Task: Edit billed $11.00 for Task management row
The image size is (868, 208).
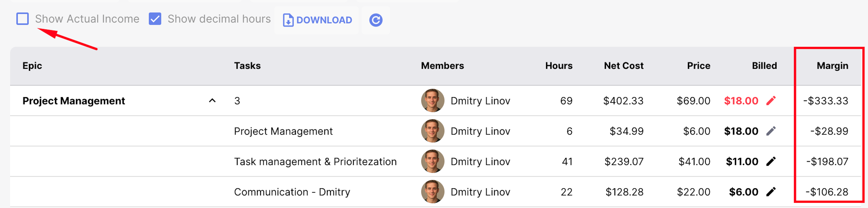Action: (771, 161)
